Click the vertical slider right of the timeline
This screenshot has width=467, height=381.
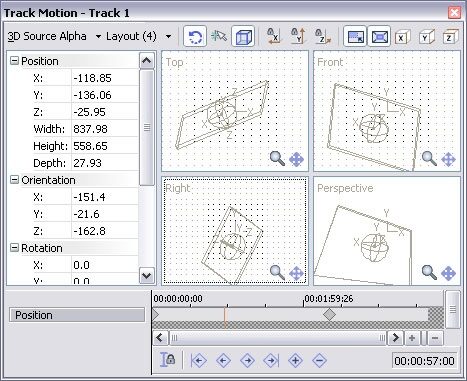453,309
